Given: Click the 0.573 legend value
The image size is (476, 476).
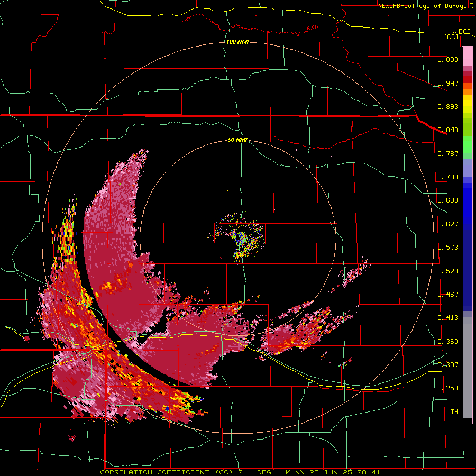Looking at the screenshot, I should 448,248.
